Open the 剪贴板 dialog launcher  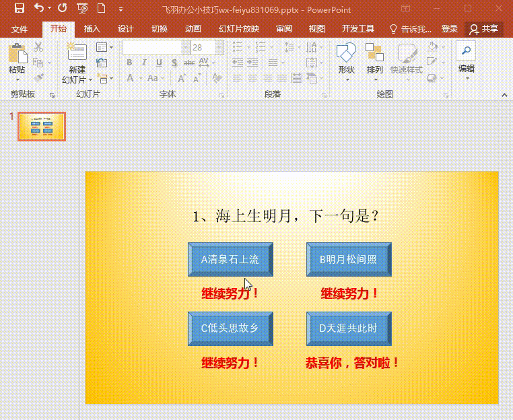pyautogui.click(x=52, y=95)
